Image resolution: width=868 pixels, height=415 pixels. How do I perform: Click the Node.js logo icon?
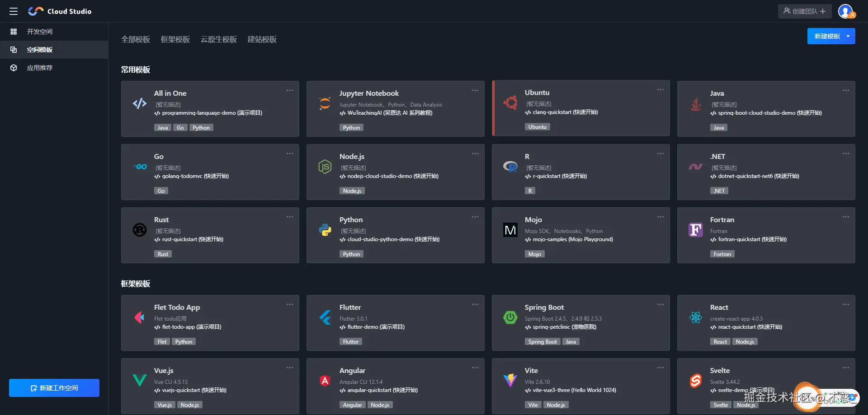point(325,167)
